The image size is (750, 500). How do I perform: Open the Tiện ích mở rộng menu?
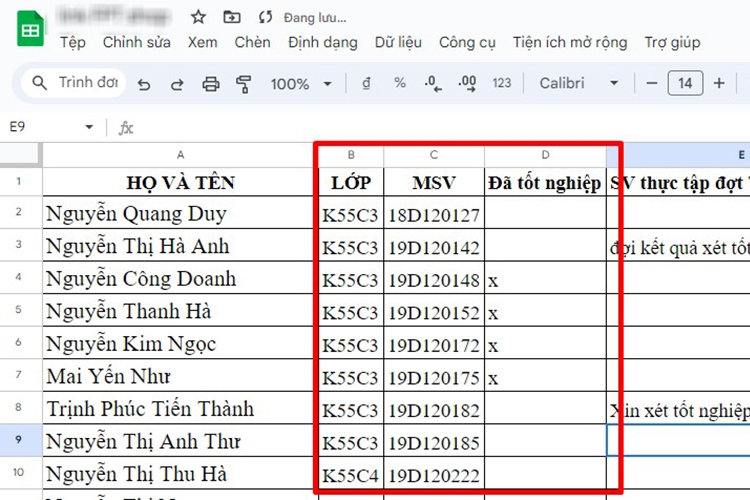point(570,43)
